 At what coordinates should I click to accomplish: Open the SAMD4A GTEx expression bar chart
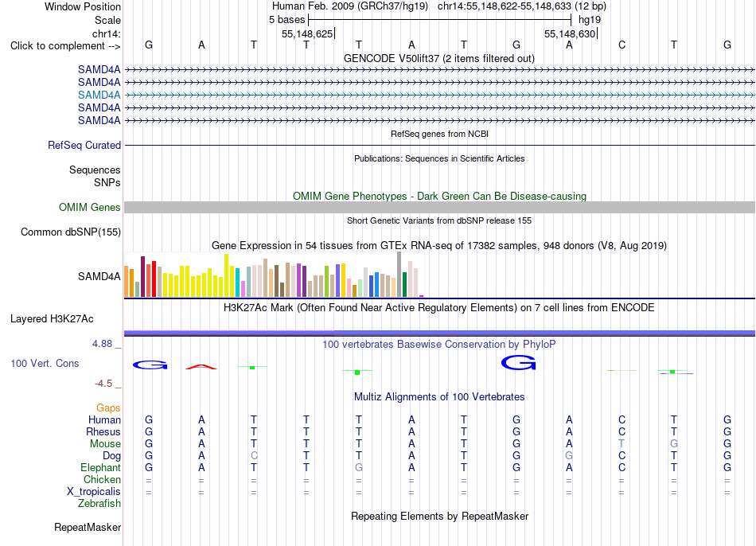click(274, 275)
